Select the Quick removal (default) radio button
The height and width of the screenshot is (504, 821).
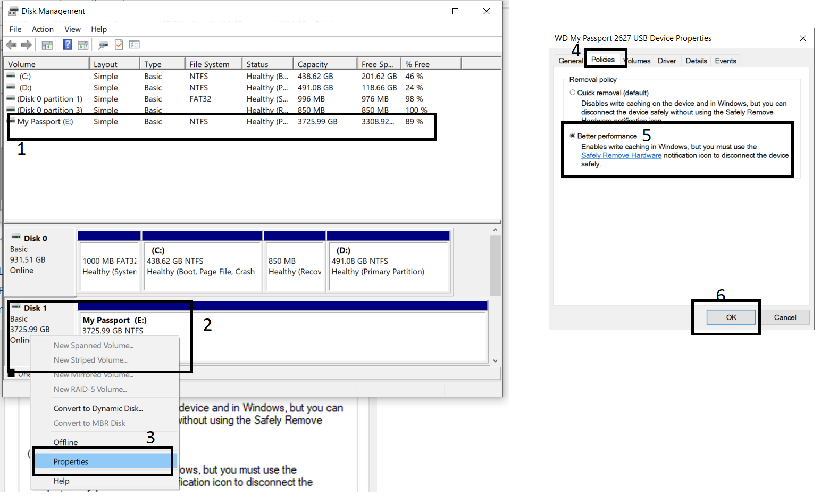point(573,93)
